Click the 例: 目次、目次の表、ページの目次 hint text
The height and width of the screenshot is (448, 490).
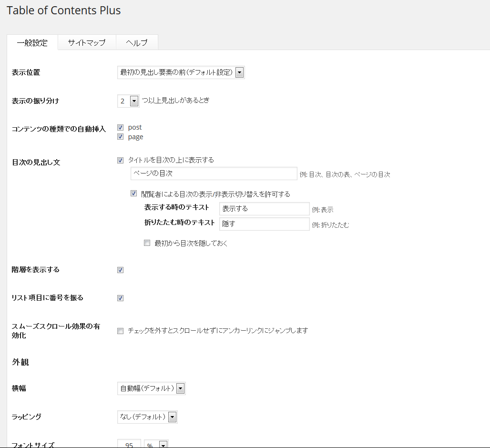coord(345,174)
